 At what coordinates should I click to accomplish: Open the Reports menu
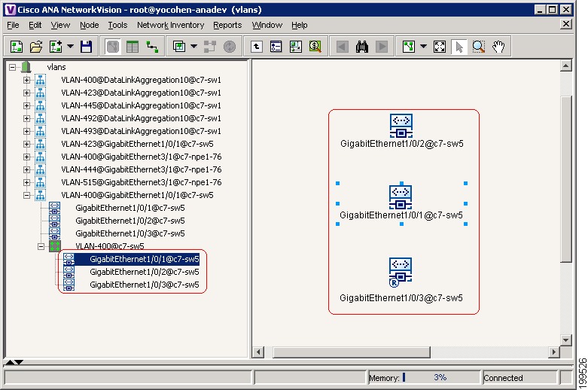point(227,25)
